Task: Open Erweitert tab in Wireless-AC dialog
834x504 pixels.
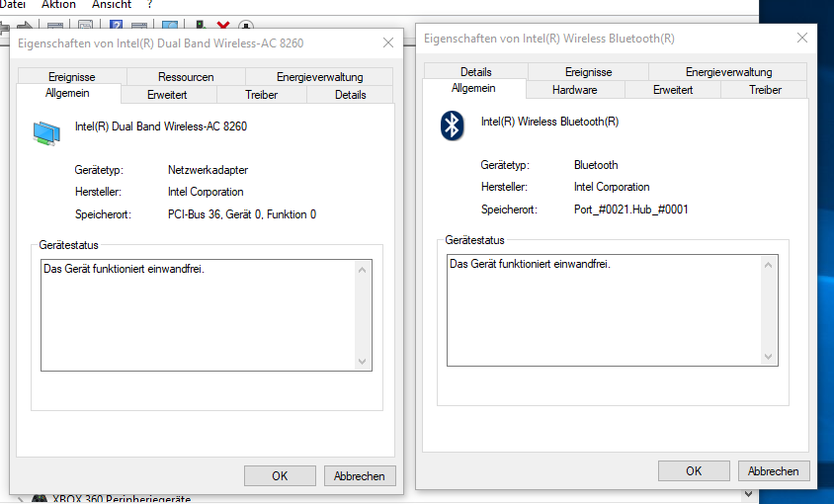Action: point(167,95)
